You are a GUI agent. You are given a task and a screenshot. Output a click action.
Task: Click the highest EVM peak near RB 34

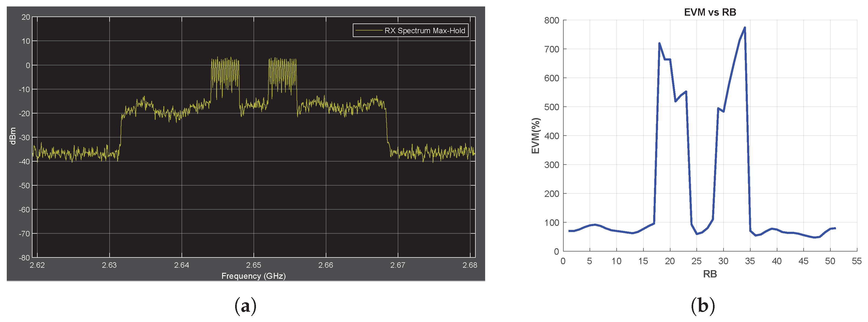744,28
